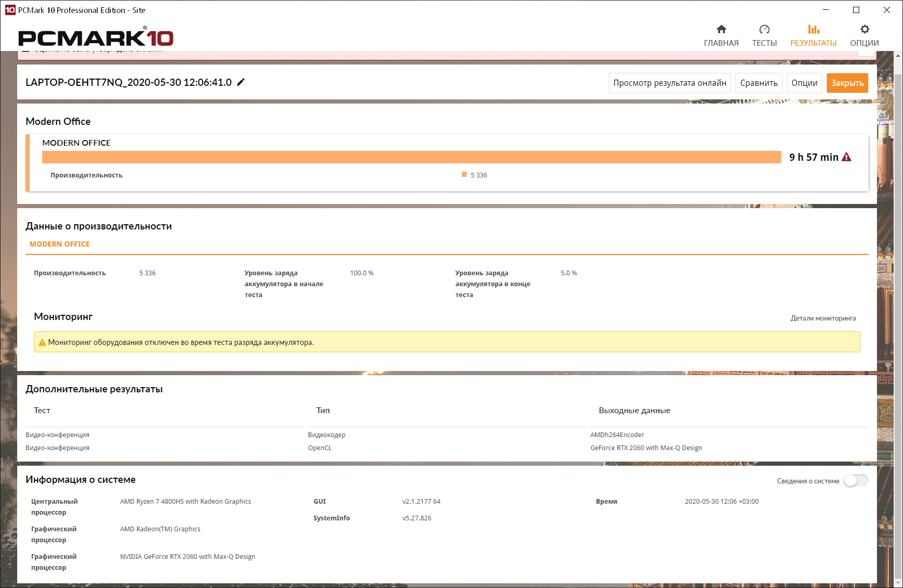Screen dimensions: 903x588
Task: Click the Просмотр результата онлайн button
Action: click(670, 83)
